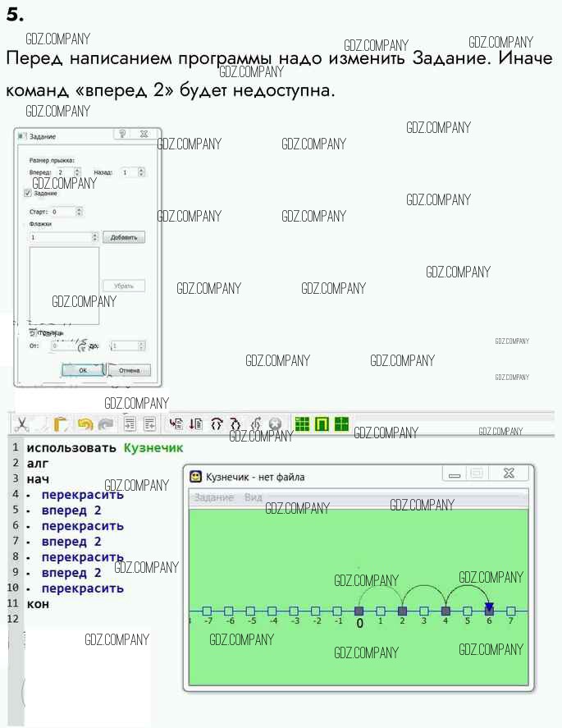
Task: Uncheck the Задание checkbox
Action: click(28, 193)
